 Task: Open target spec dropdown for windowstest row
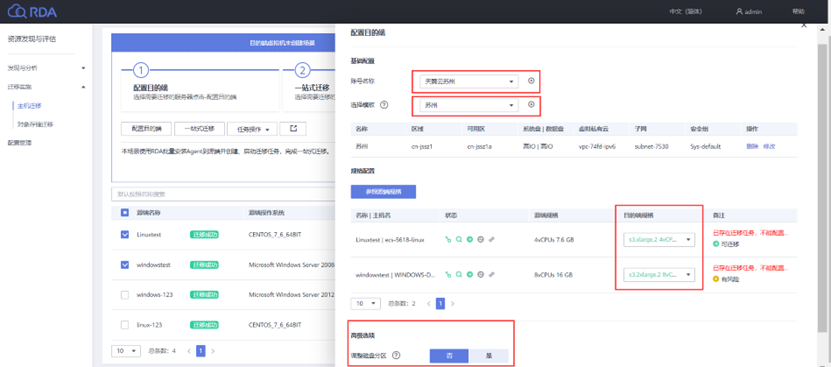click(x=659, y=275)
